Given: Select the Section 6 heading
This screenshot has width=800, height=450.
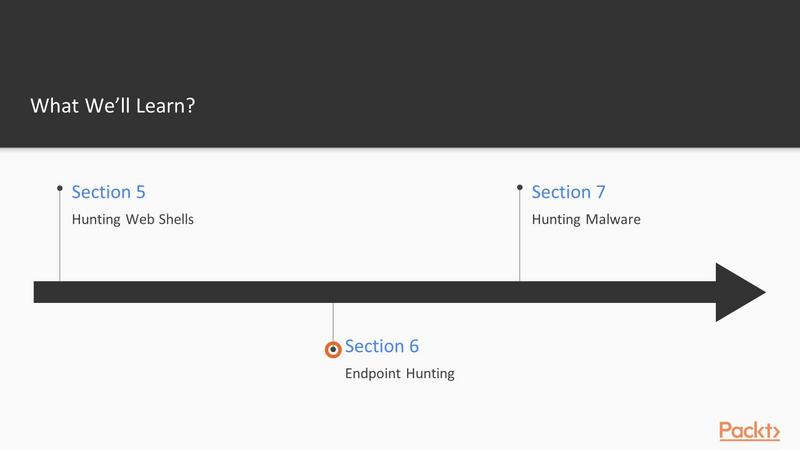Looking at the screenshot, I should pyautogui.click(x=382, y=346).
